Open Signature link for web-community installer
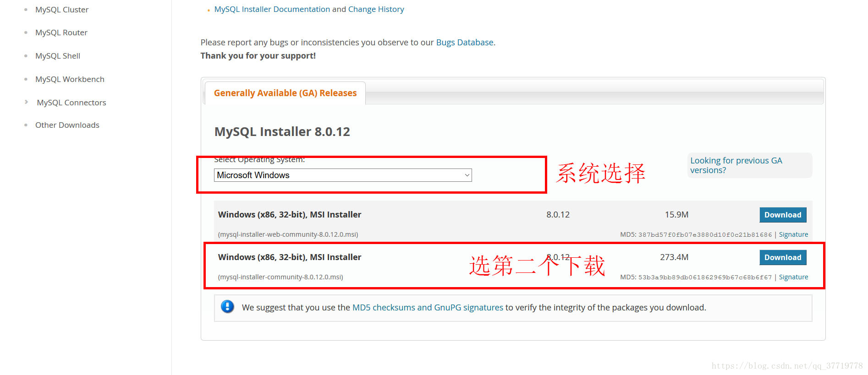 (x=793, y=234)
